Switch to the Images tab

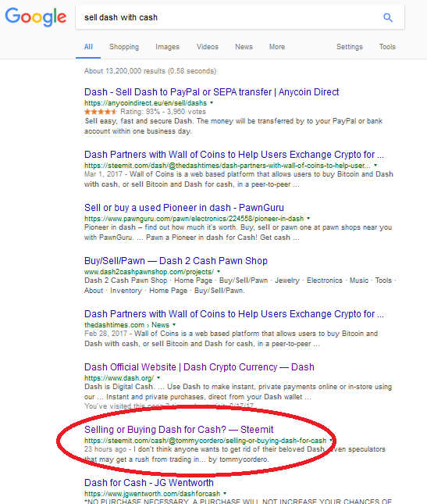[x=167, y=47]
